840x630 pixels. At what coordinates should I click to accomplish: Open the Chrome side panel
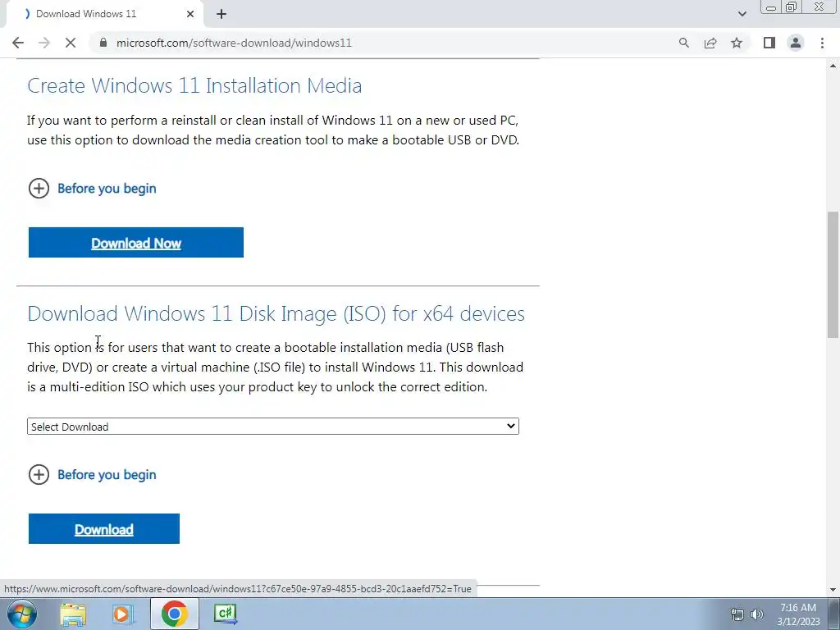(769, 43)
